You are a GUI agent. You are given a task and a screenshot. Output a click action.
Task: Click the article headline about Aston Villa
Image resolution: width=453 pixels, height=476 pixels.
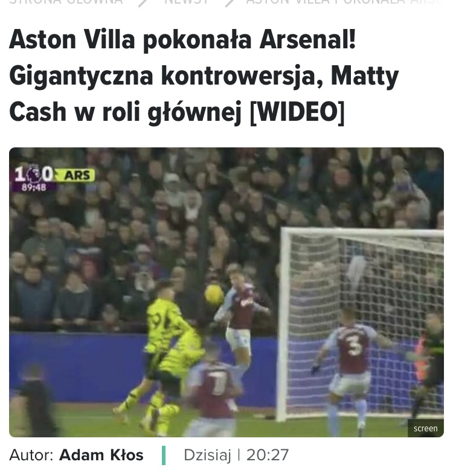[204, 76]
